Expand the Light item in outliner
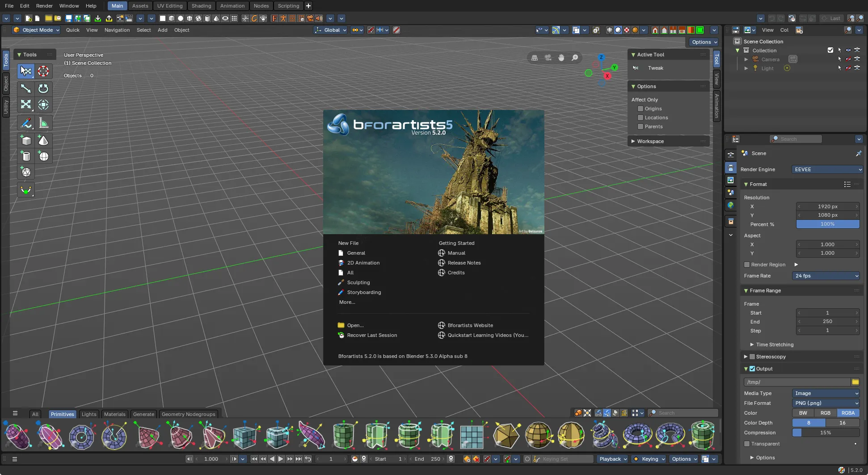This screenshot has height=475, width=868. (x=746, y=68)
